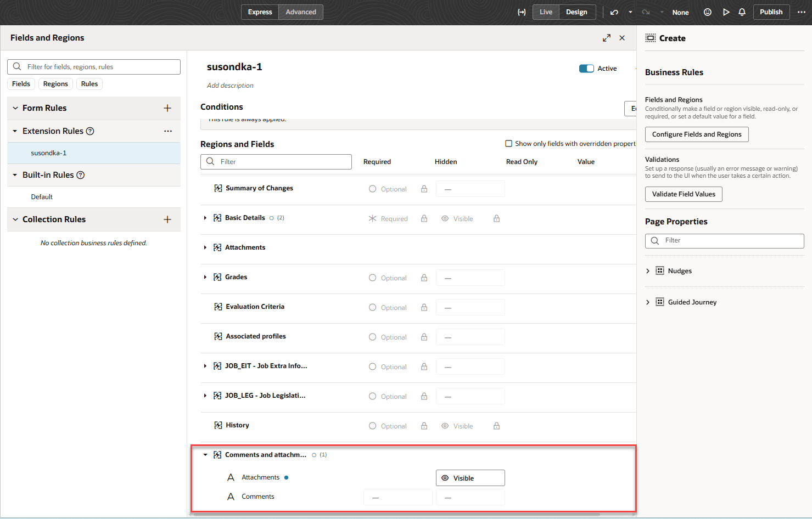
Task: Collapse the Built-in Rules section
Action: pos(15,175)
